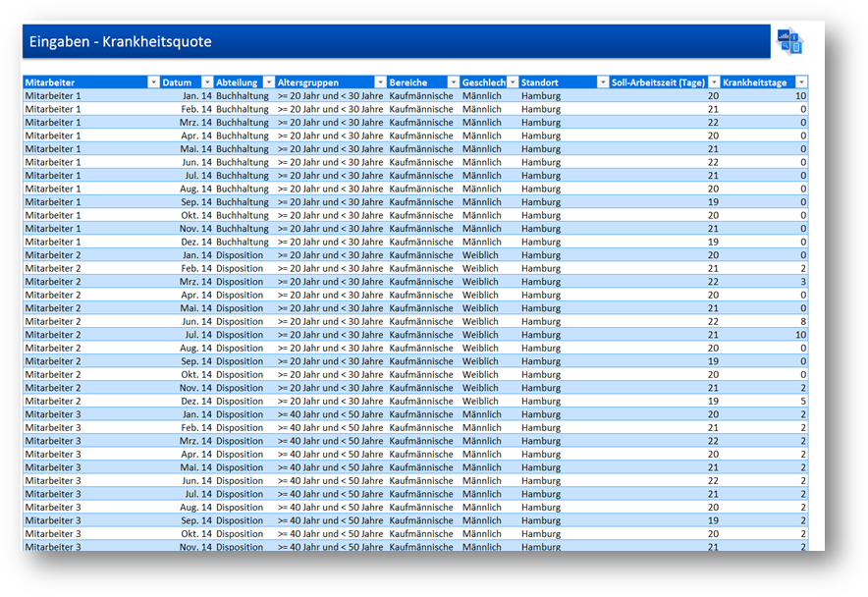Expand the Abteilung filter dropdown arrow
Viewport: 868px width, 597px height.
268,82
